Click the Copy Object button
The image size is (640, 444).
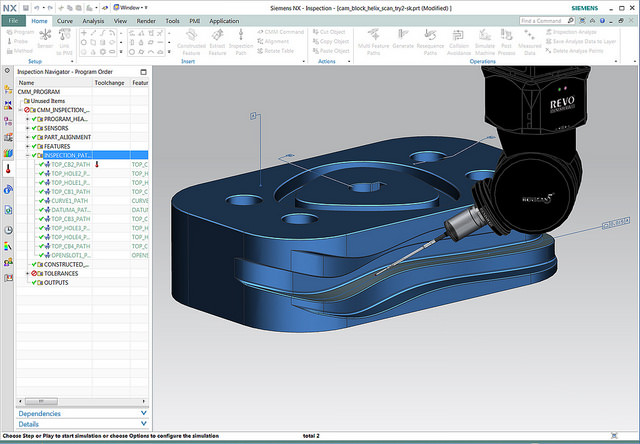[331, 41]
